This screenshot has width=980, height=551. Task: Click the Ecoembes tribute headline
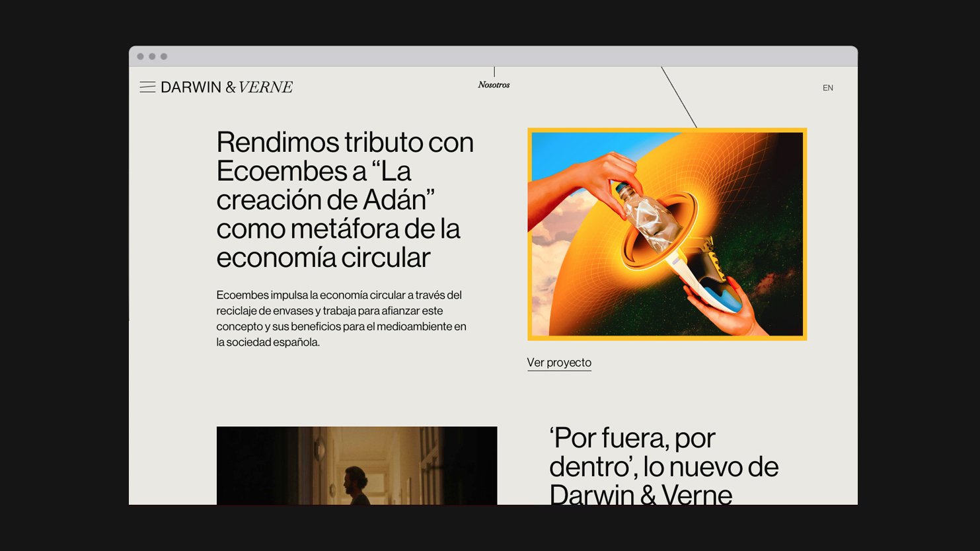[x=345, y=200]
